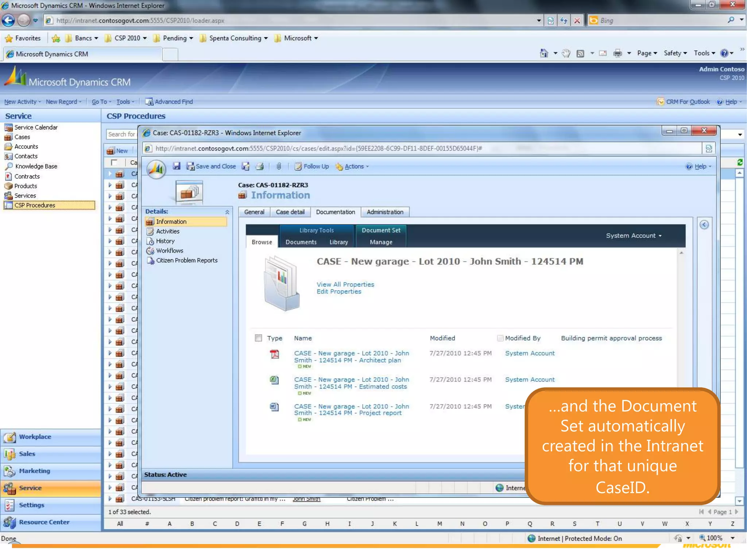Screen dimensions: 747x560
Task: Switch to the Workplace area
Action: coord(50,437)
